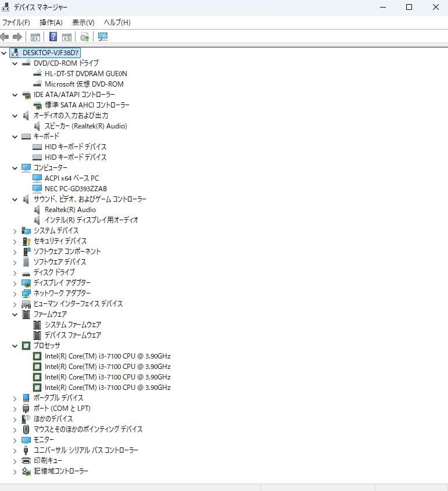This screenshot has height=491, width=448.
Task: Click the ほかのデバイス unknown device icon
Action: 26,419
